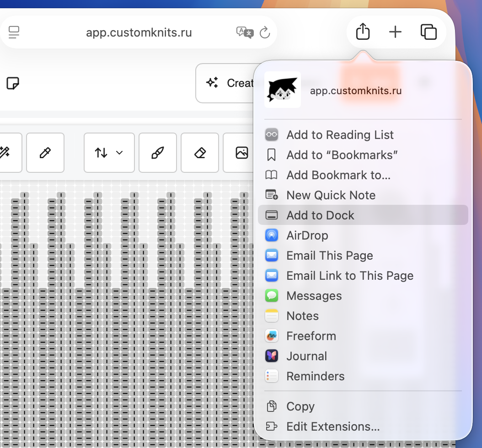The image size is (482, 448).
Task: Click the app.customknits.ru address field
Action: tap(139, 33)
